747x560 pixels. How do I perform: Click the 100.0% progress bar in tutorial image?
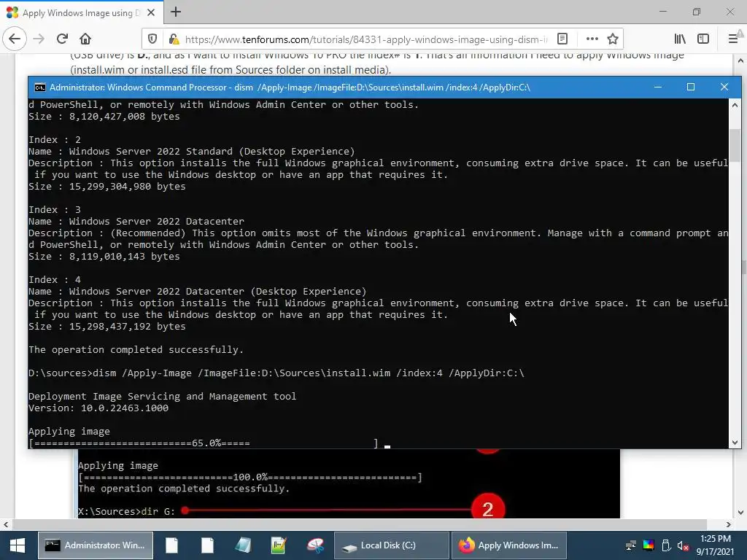pyautogui.click(x=250, y=477)
